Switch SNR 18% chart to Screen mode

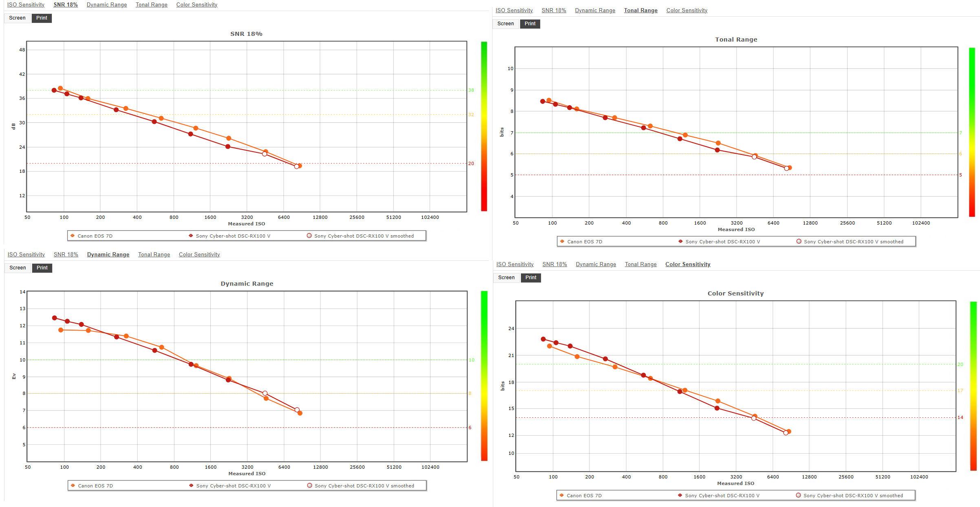tap(17, 18)
